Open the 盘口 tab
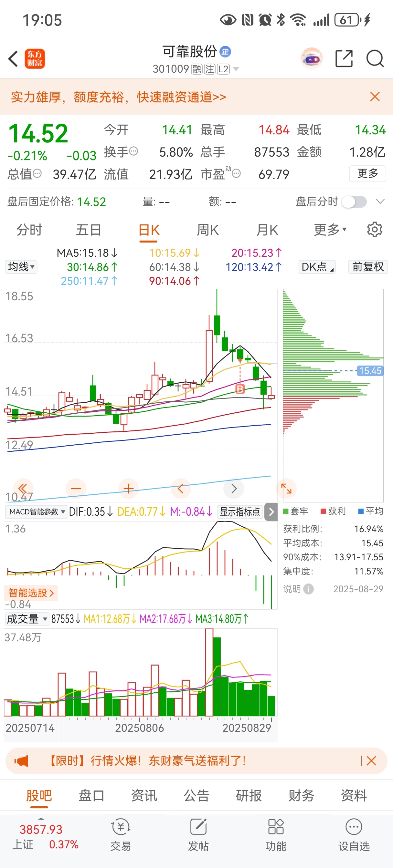 tap(91, 796)
